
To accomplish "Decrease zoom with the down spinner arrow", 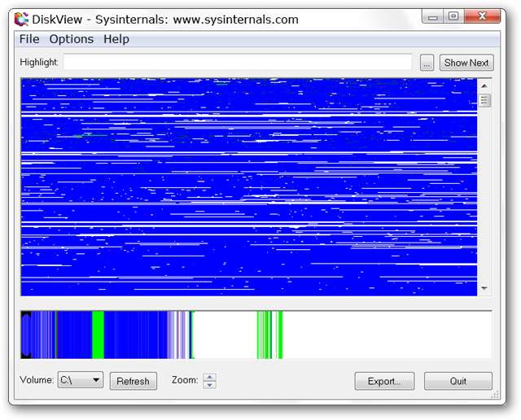I will (x=210, y=385).
